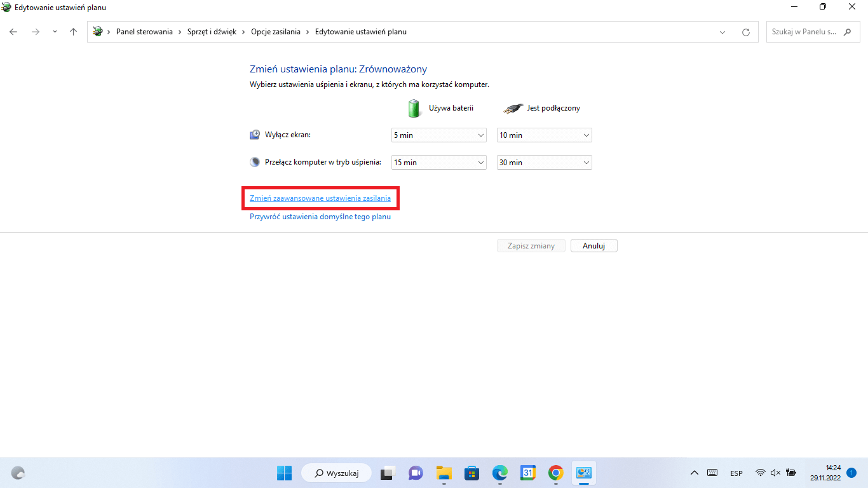Click 'Jest podłączony' column label
Viewport: 868px width, 488px height.
(553, 108)
